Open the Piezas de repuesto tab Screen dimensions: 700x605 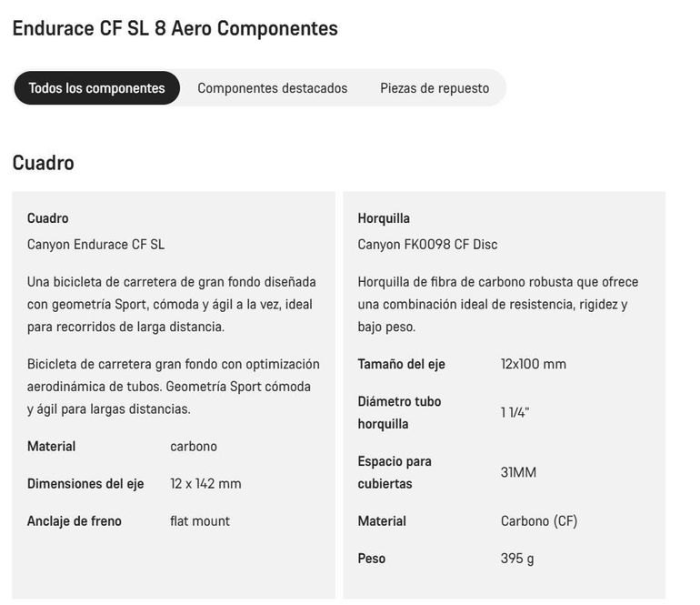435,88
